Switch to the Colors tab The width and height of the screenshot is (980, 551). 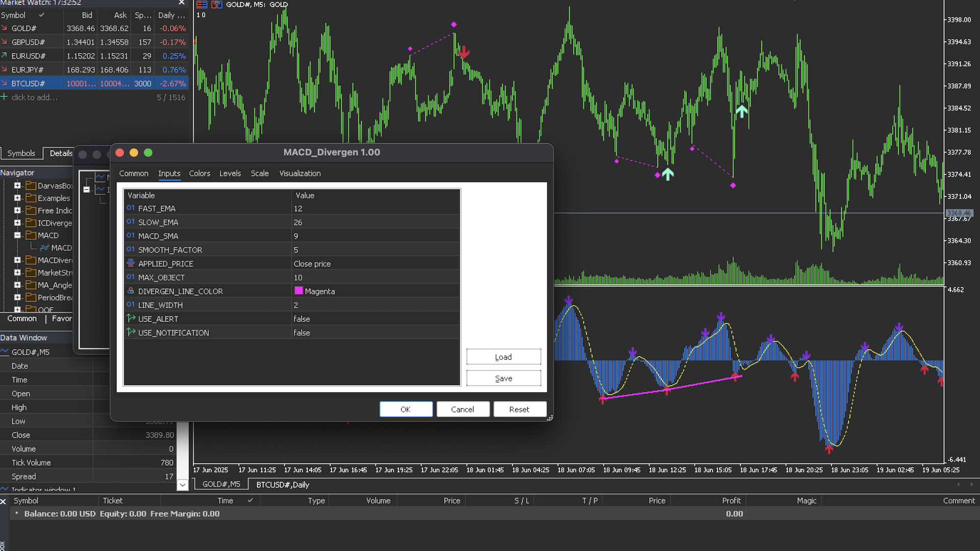pyautogui.click(x=200, y=173)
